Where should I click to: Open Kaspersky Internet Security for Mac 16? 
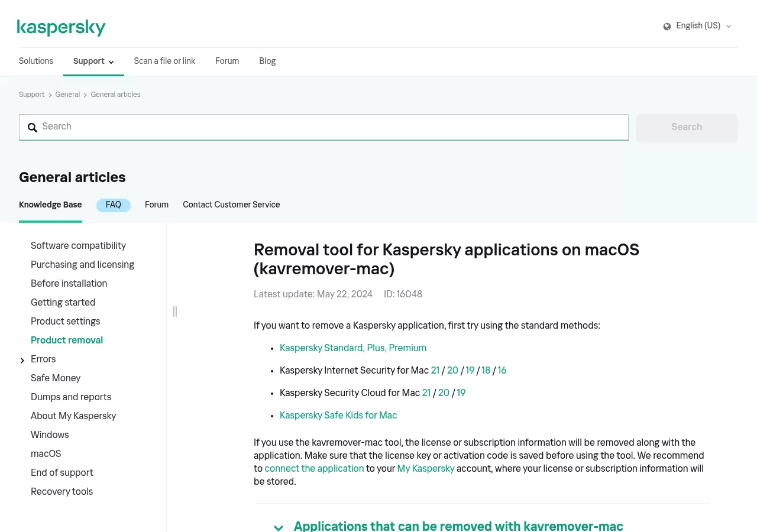[502, 371]
